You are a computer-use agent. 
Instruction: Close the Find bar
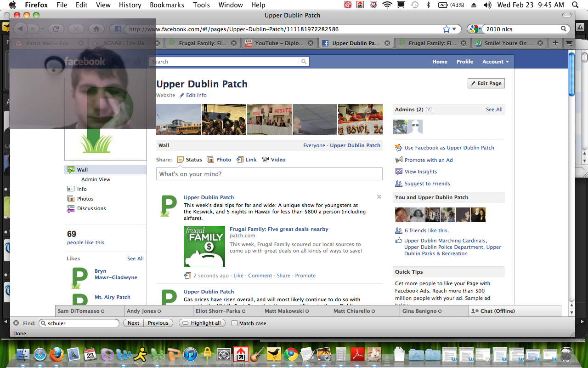pos(16,323)
